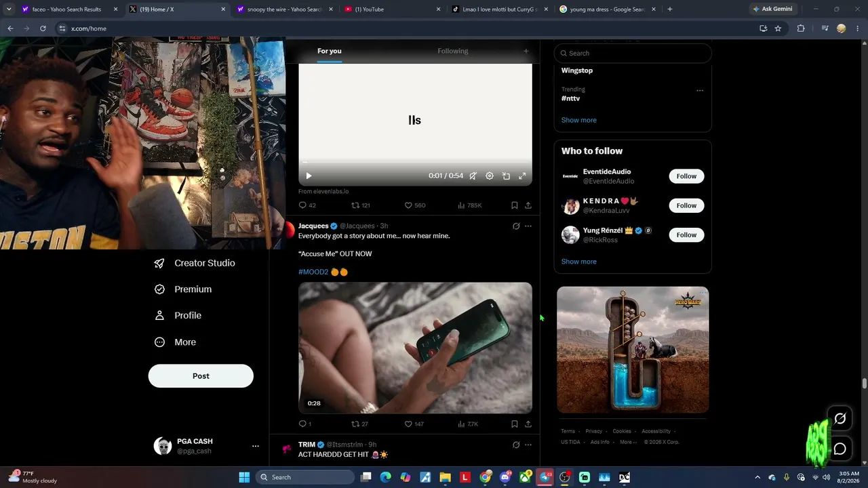Play the Jacquees phone video thumbnail

click(x=415, y=348)
